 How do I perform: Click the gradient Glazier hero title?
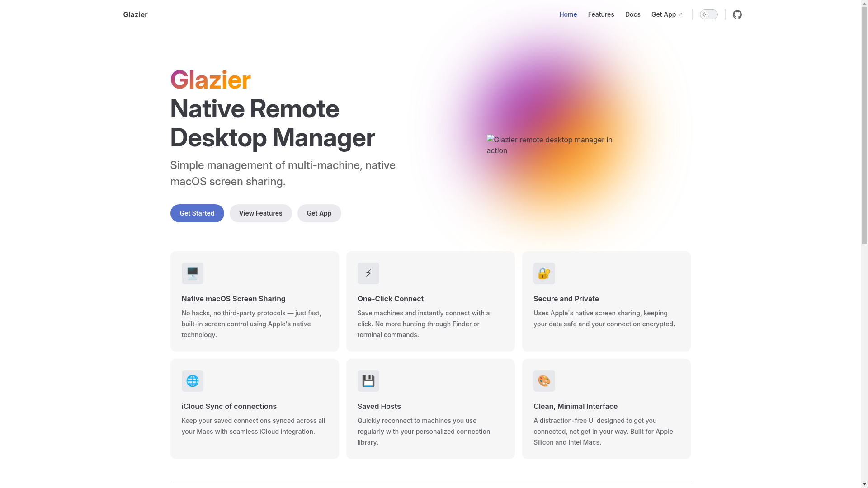tap(210, 80)
